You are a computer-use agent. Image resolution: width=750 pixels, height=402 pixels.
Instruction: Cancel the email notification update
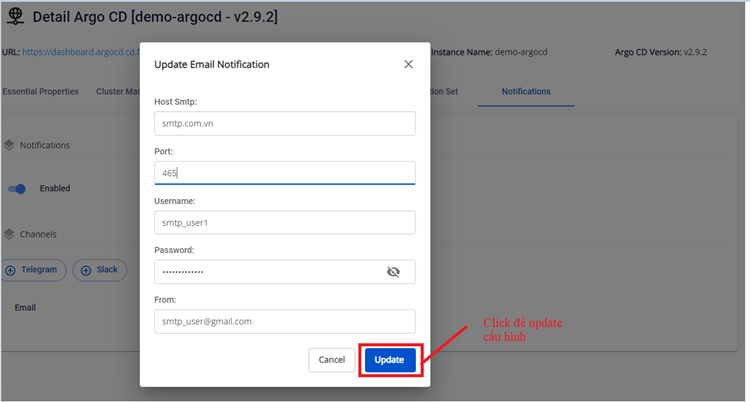332,359
